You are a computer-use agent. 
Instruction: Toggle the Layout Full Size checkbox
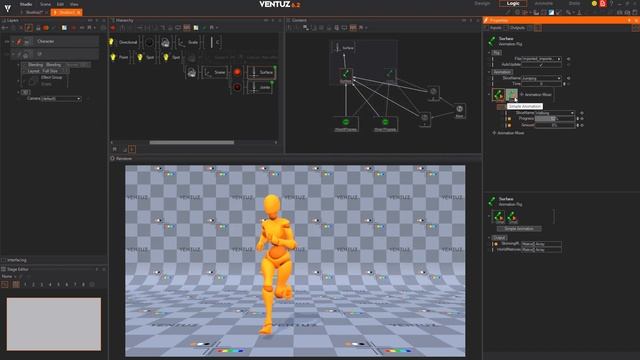click(x=24, y=71)
